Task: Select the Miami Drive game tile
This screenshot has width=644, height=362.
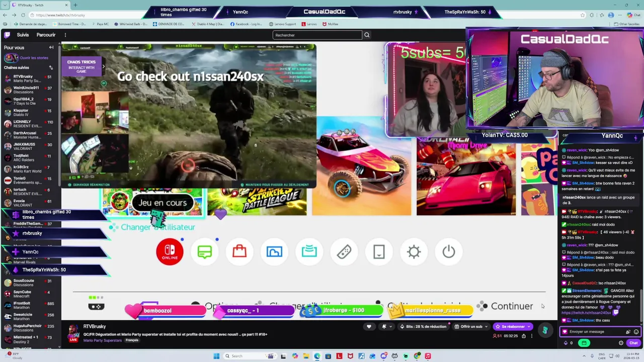Action: pyautogui.click(x=466, y=176)
